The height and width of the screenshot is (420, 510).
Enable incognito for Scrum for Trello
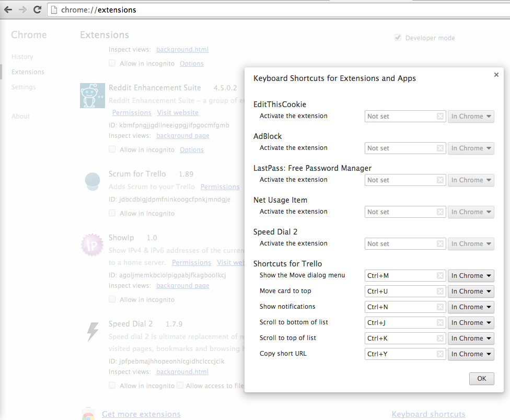point(112,213)
